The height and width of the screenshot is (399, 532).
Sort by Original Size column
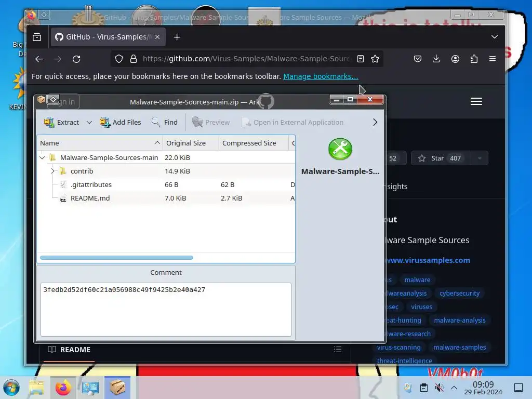pyautogui.click(x=191, y=143)
